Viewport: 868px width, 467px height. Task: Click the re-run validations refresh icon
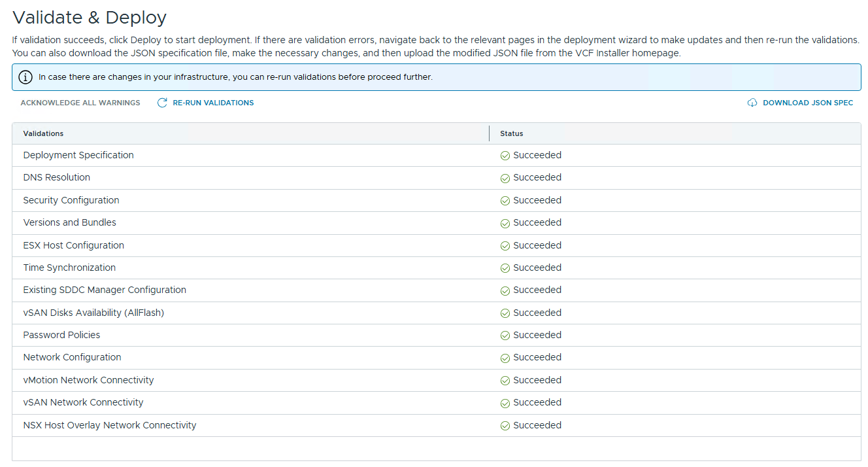[x=162, y=103]
